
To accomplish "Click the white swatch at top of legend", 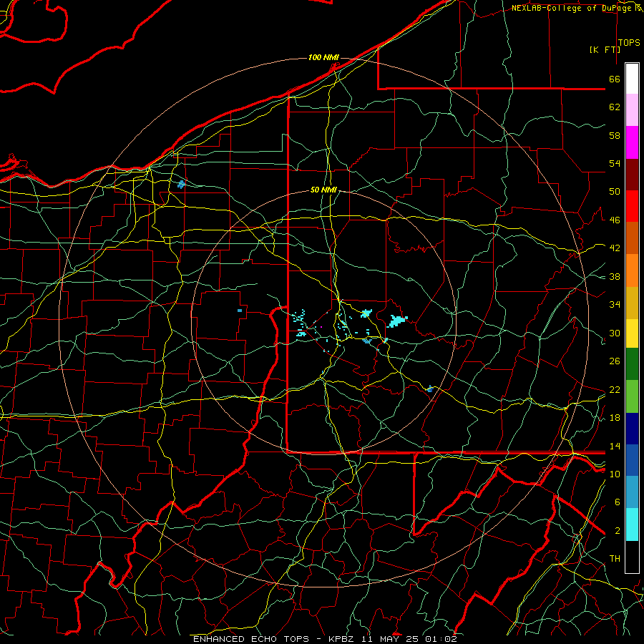I will point(632,79).
